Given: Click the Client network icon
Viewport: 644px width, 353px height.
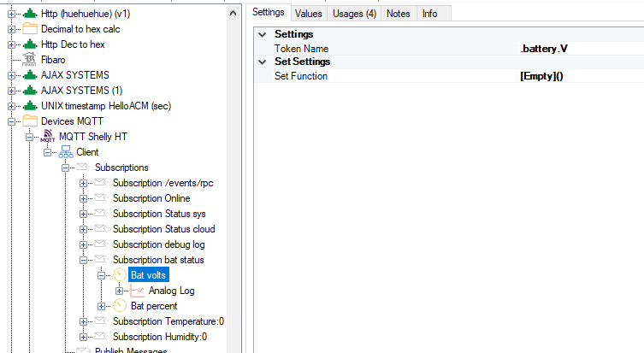Looking at the screenshot, I should coord(66,151).
